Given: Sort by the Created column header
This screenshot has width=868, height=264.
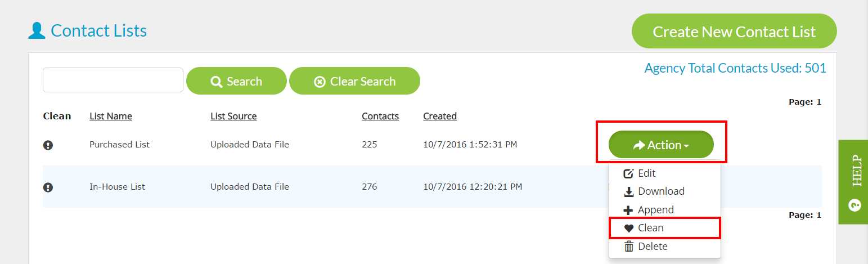Looking at the screenshot, I should coord(440,116).
